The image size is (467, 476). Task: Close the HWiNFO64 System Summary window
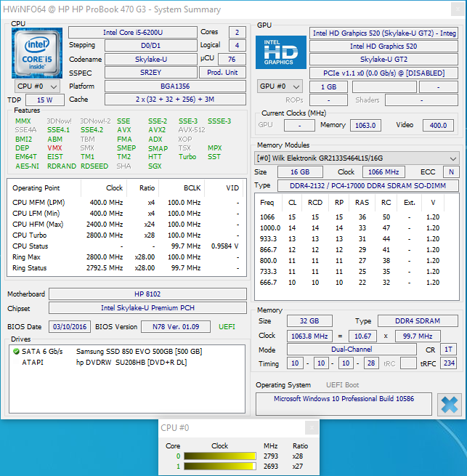click(x=458, y=9)
